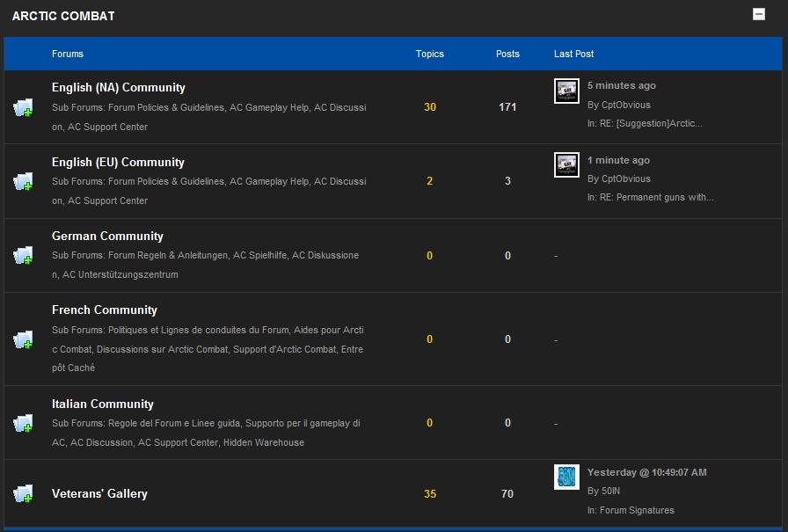Open German Forum Regeln & Anleitungen sub forum
788x532 pixels.
(x=168, y=255)
